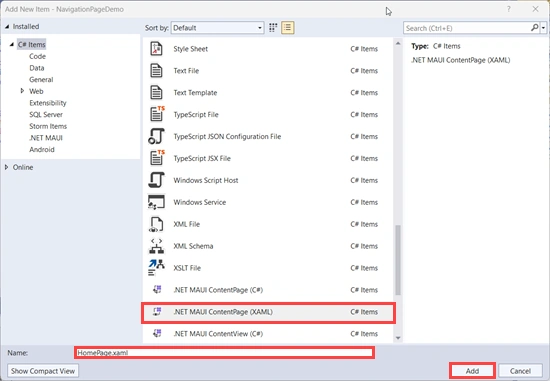This screenshot has height=381, width=550.
Task: Collapse the Installed section
Action: pos(7,27)
